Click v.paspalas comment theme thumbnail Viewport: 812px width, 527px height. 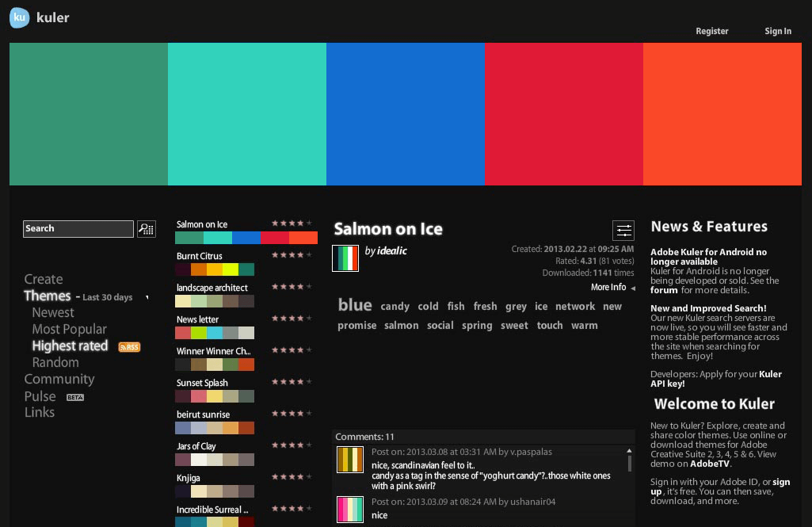350,460
